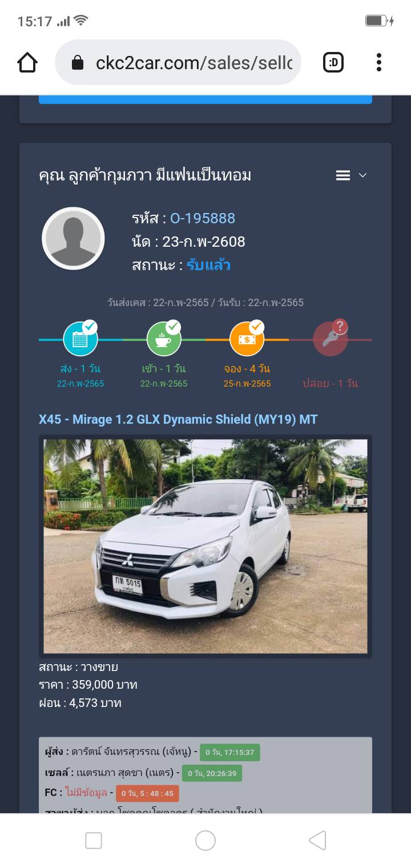Open the browser tab switcher icon
Screen dimensions: 411x868
coord(333,62)
